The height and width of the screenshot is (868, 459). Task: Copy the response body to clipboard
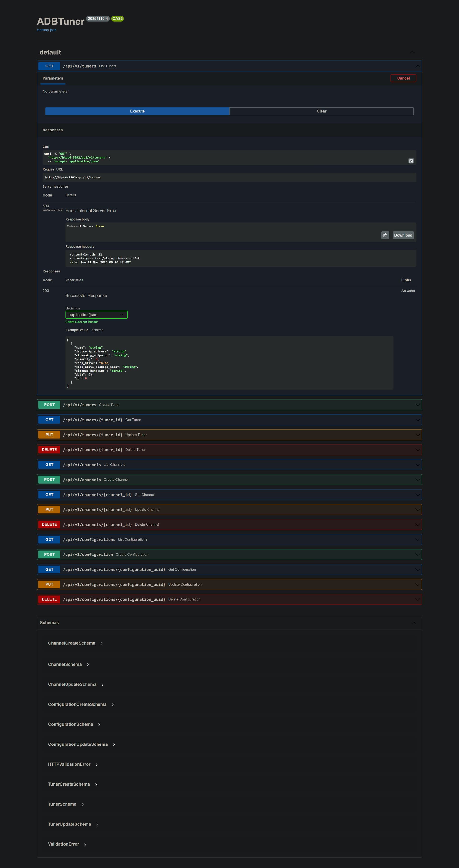[x=385, y=235]
